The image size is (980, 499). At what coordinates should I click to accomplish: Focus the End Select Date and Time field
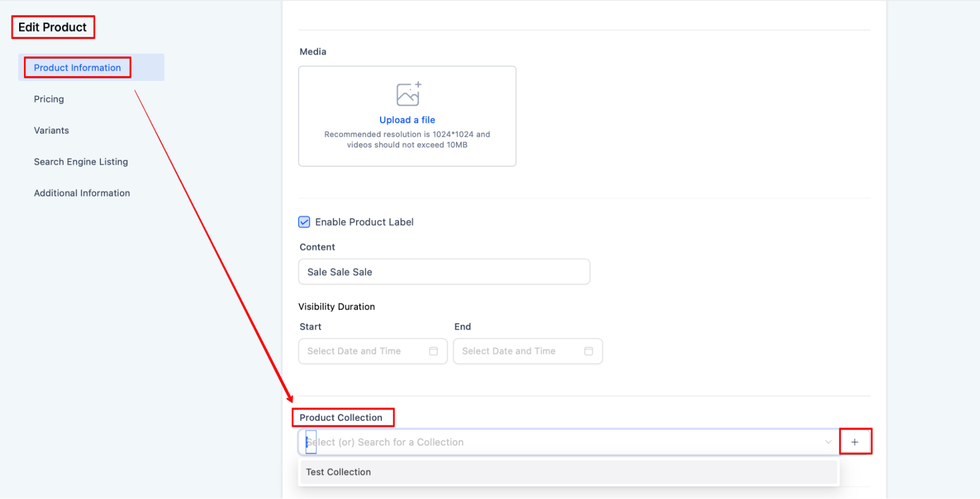(517, 351)
